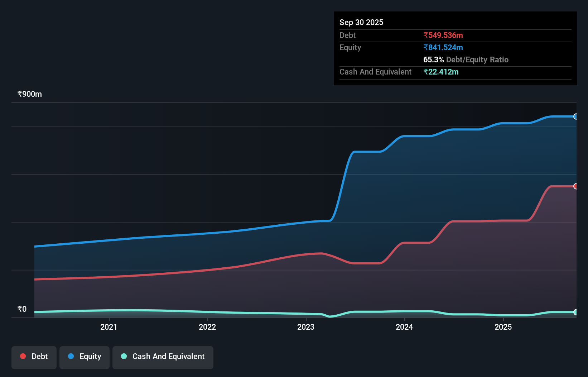Select the 2023 year label on the axis
The image size is (588, 377).
[x=306, y=326]
